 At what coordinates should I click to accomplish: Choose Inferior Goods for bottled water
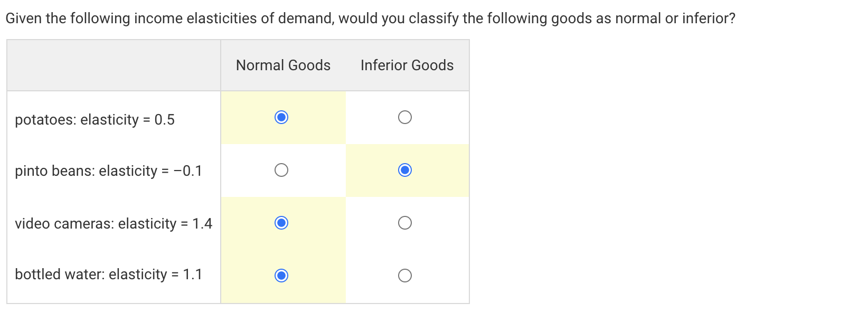(x=404, y=274)
